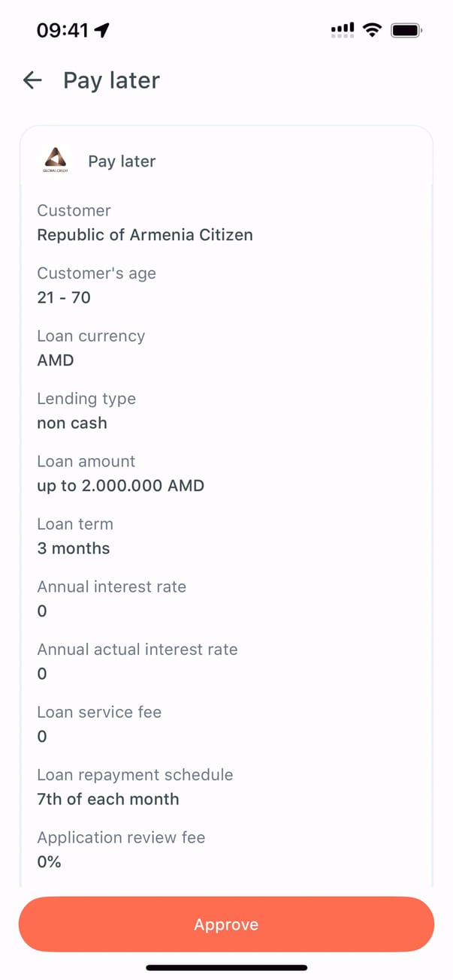Tap the battery status icon

coord(407,30)
